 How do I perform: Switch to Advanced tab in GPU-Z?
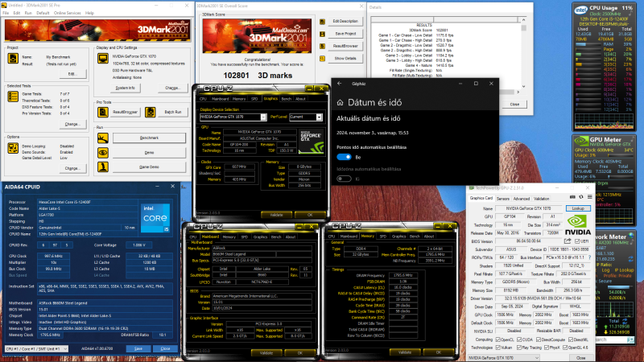click(x=521, y=199)
